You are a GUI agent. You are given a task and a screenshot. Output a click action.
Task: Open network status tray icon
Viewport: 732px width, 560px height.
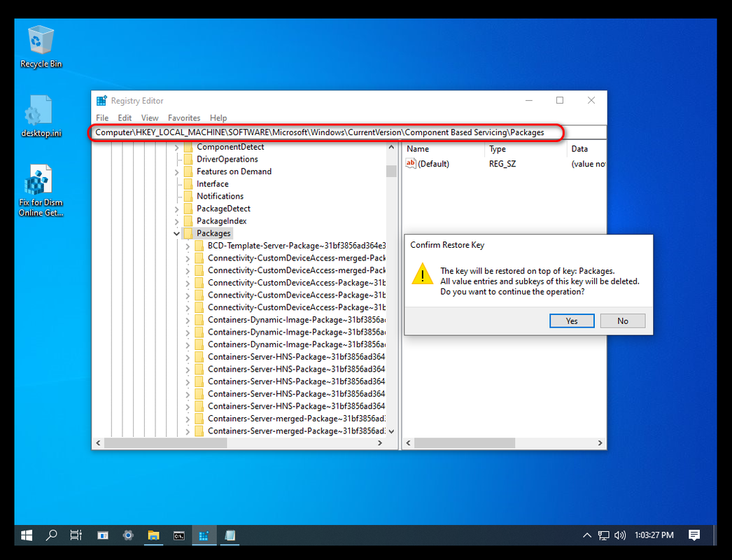point(604,535)
